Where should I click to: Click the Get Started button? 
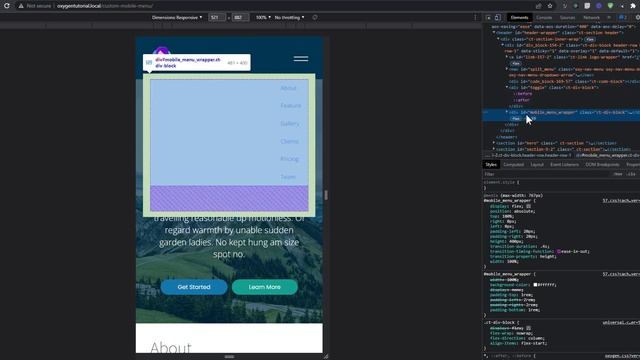click(x=194, y=287)
